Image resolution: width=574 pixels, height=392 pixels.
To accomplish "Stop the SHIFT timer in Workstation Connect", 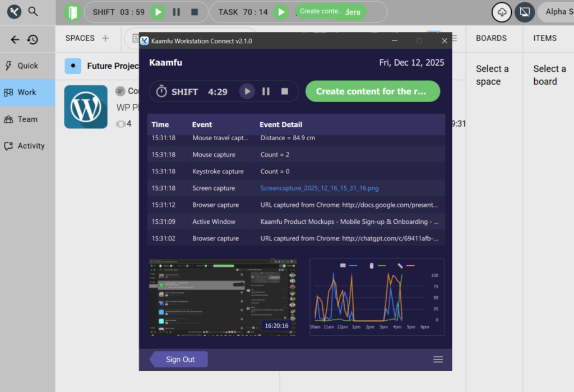I will tap(285, 91).
